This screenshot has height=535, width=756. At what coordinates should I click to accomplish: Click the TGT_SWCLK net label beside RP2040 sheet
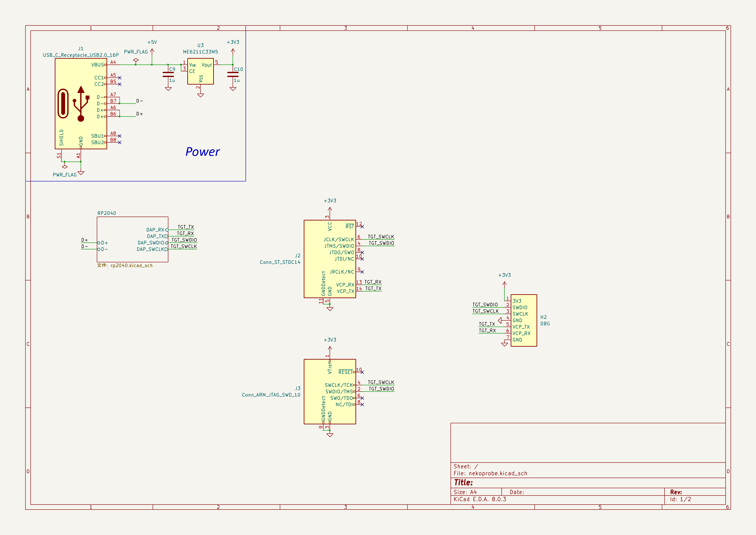point(184,246)
